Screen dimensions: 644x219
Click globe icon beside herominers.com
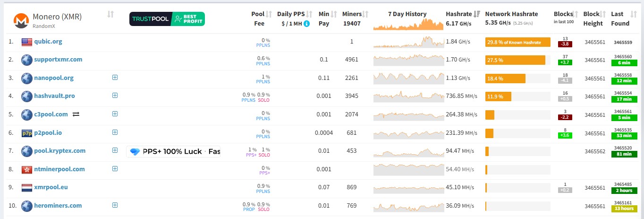pos(26,206)
